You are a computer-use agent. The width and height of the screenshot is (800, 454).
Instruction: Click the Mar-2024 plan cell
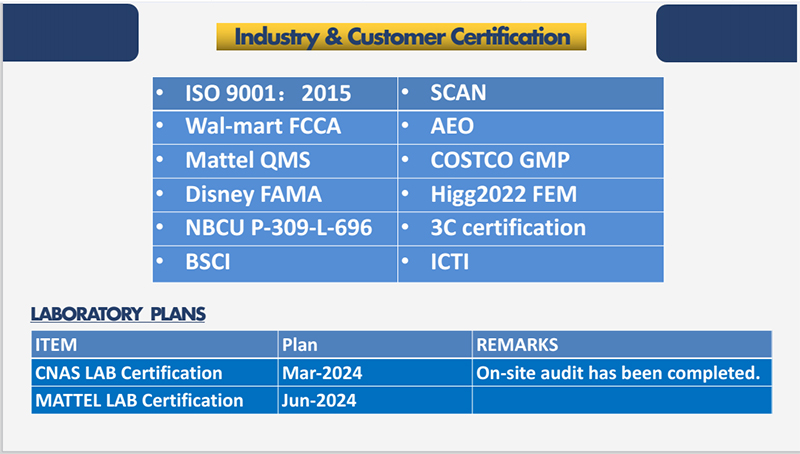tap(375, 372)
